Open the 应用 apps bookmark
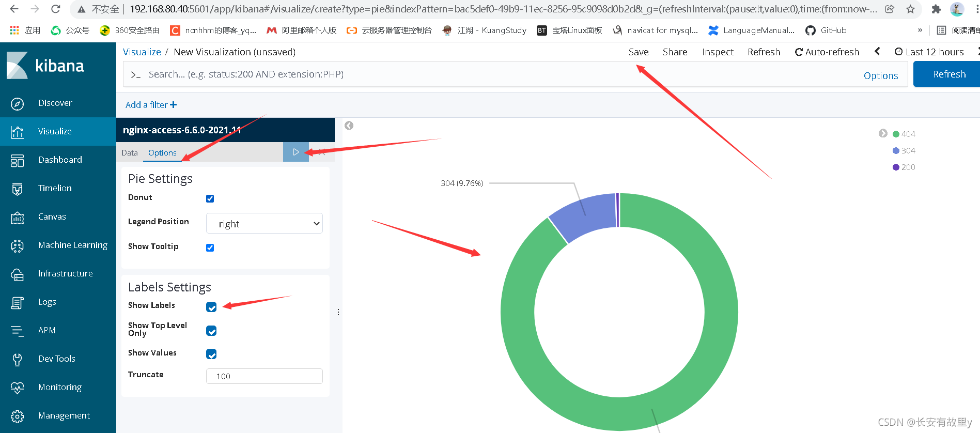 (25, 30)
